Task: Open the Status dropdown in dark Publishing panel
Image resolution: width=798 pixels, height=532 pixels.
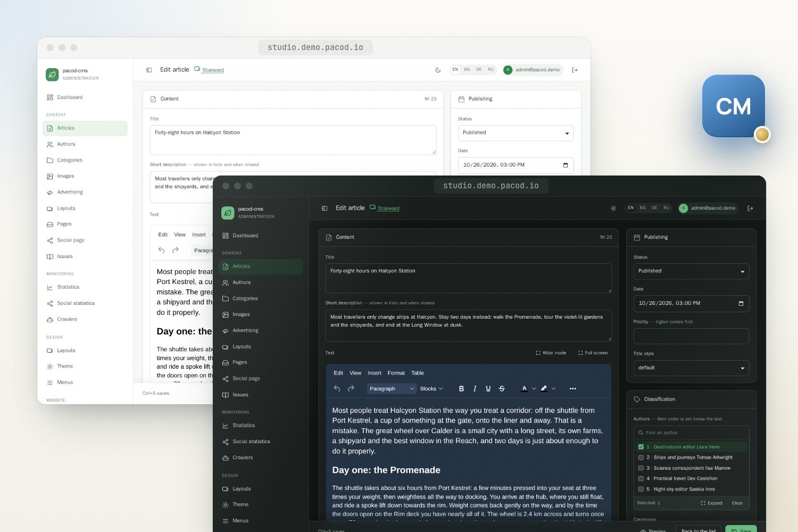Action: coord(691,271)
